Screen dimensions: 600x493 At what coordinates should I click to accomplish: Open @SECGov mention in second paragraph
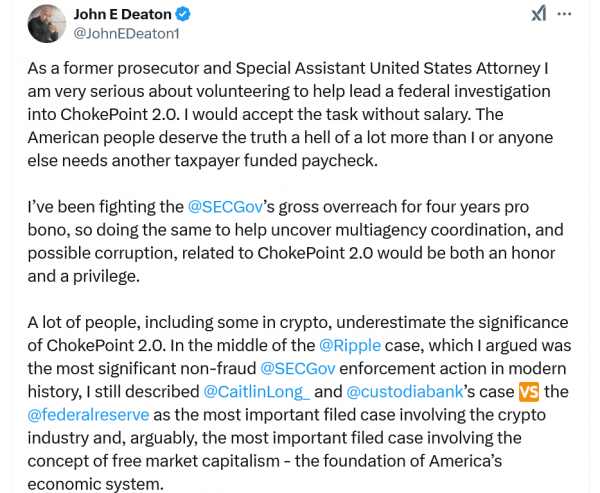pos(225,209)
